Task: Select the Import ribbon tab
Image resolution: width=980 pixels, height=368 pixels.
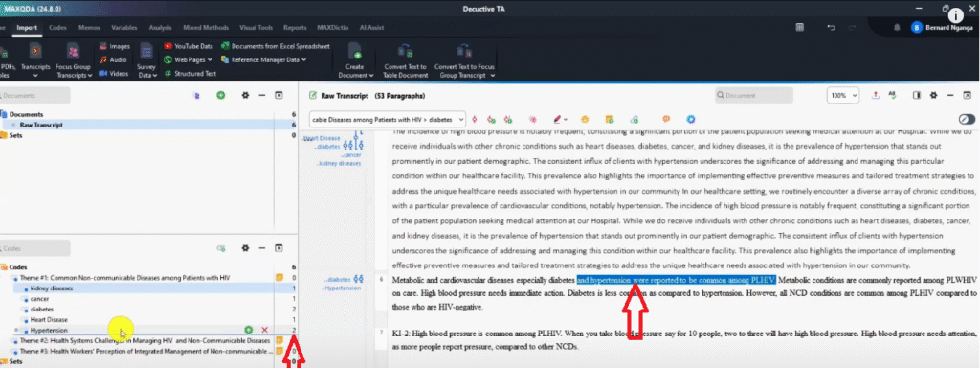Action: (x=28, y=28)
